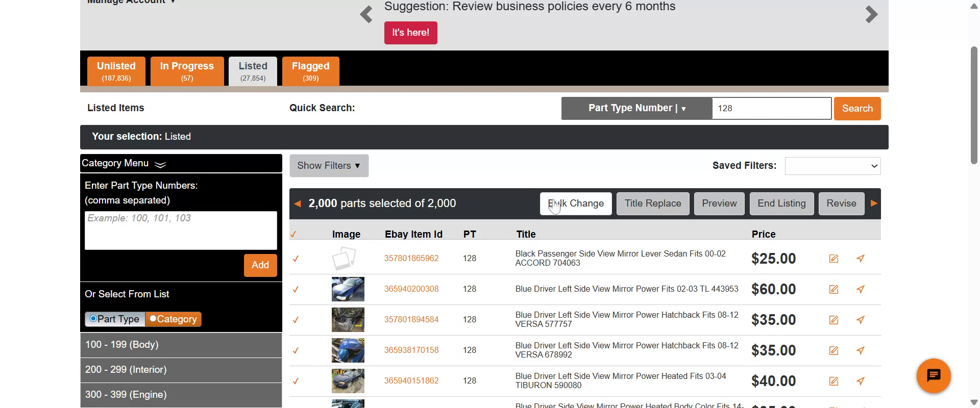Open thumbnail for TIBURON 590080 mirror
Screen dimensions: 980x408
[x=348, y=381]
